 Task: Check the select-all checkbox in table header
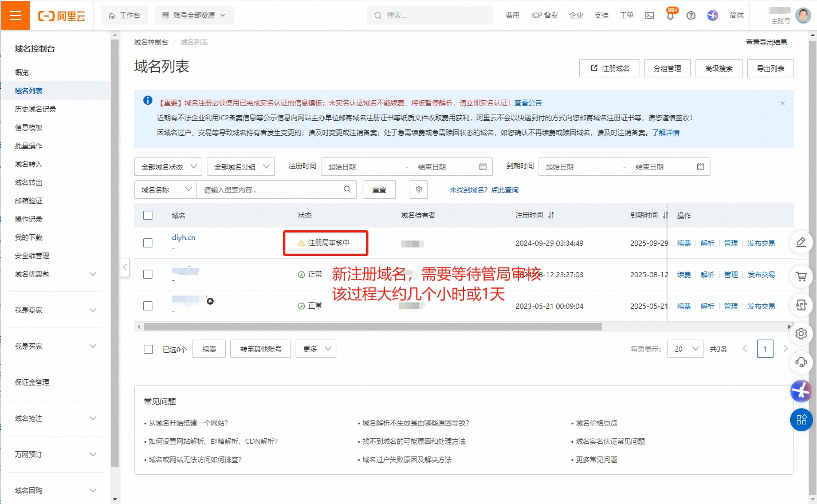[148, 215]
